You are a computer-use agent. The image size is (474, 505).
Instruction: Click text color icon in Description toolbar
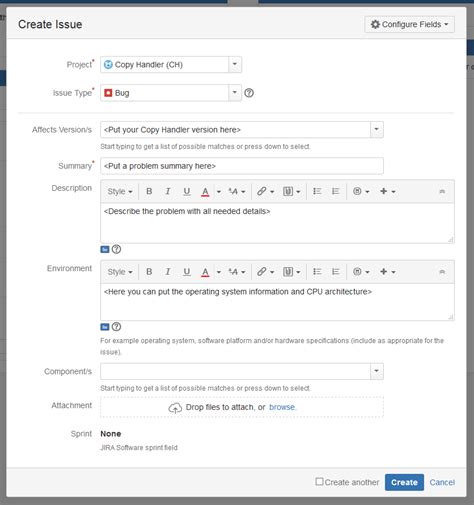[x=205, y=191]
